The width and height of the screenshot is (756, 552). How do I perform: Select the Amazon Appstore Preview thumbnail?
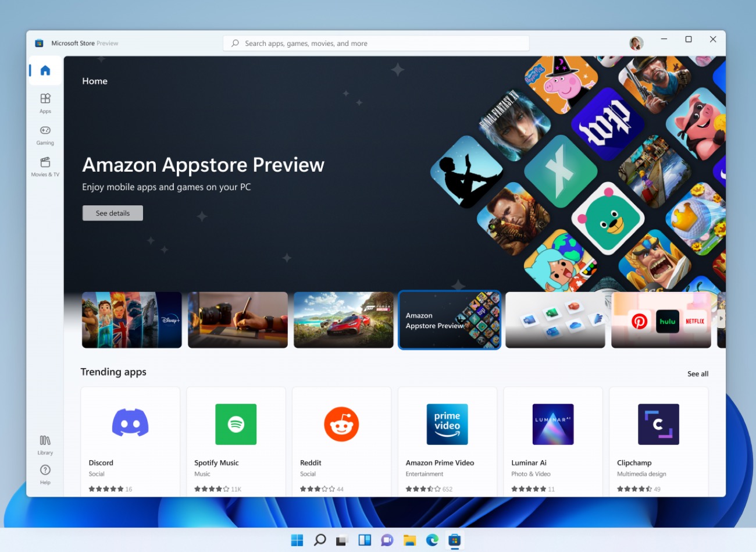point(450,320)
